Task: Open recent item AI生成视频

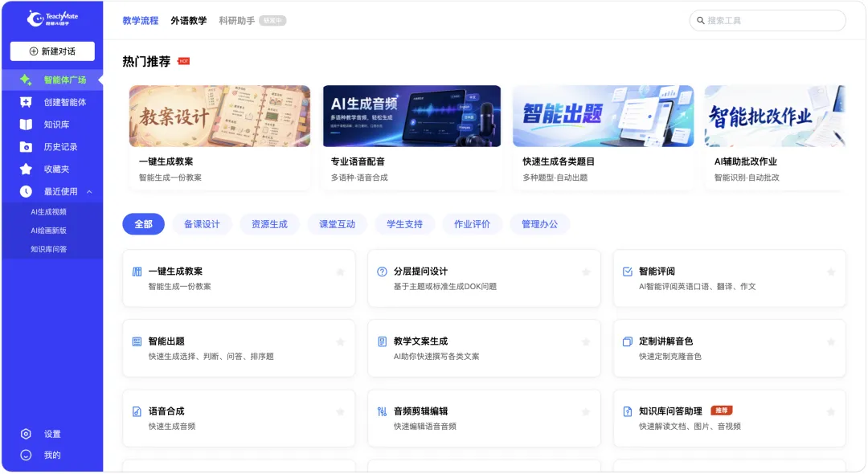Action: coord(49,212)
